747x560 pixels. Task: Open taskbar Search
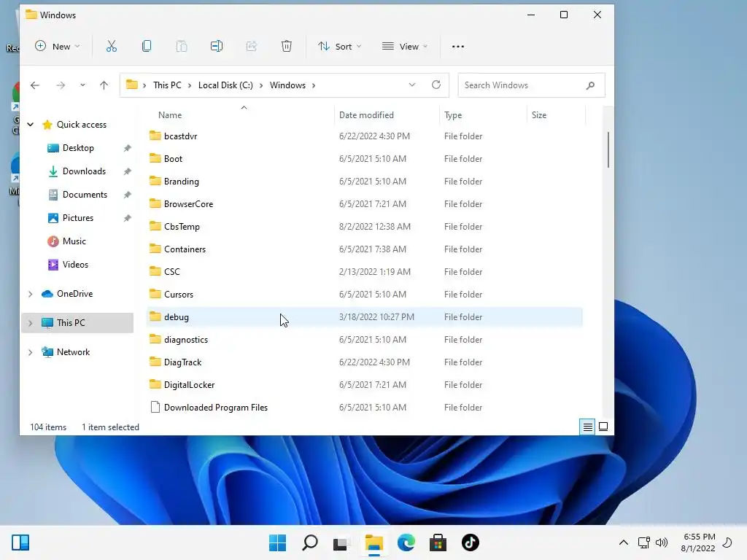click(310, 542)
